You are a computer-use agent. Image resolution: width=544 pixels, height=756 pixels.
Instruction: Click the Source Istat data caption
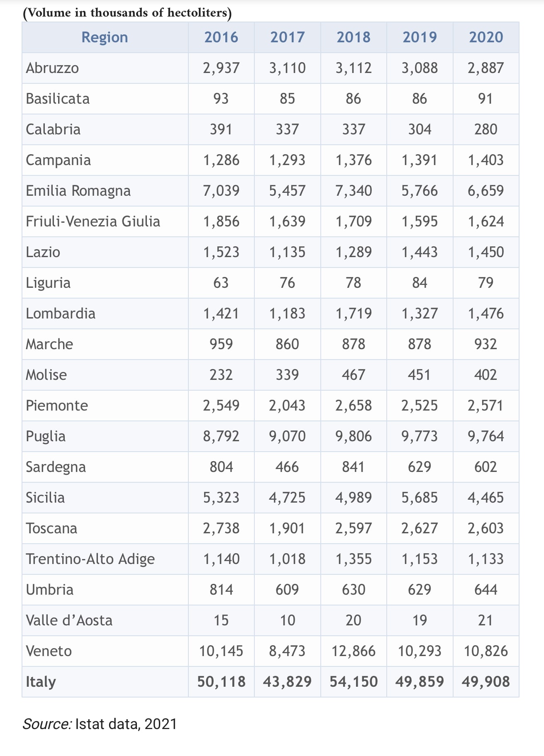pyautogui.click(x=100, y=724)
